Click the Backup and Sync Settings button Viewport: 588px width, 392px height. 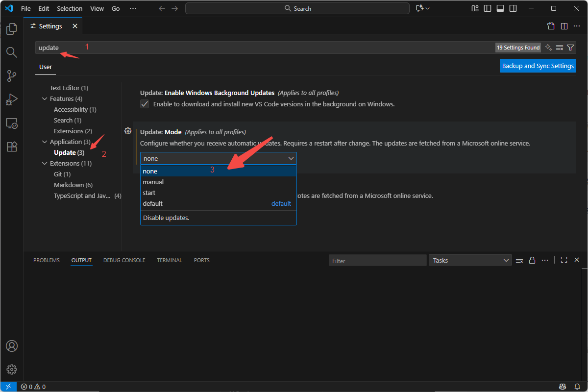click(538, 66)
